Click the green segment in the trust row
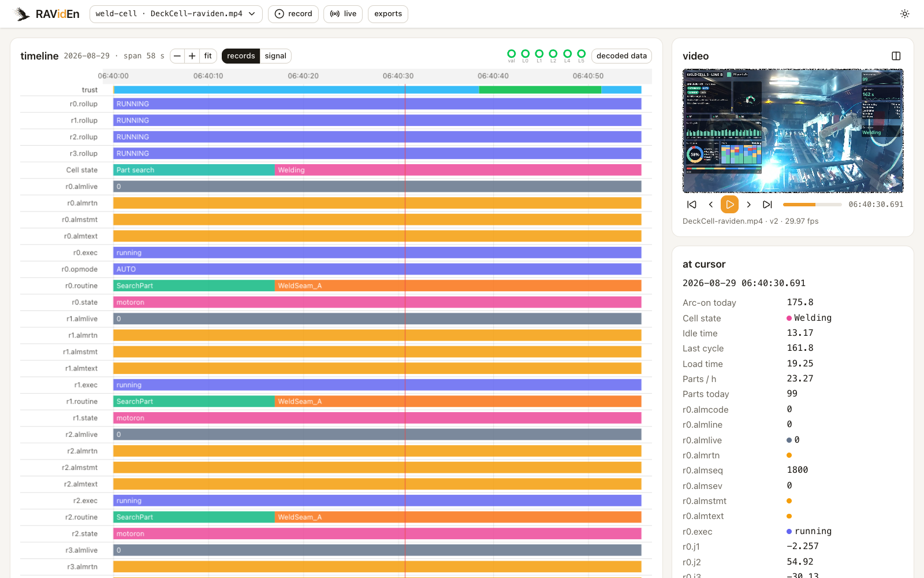The width and height of the screenshot is (924, 578). (540, 90)
